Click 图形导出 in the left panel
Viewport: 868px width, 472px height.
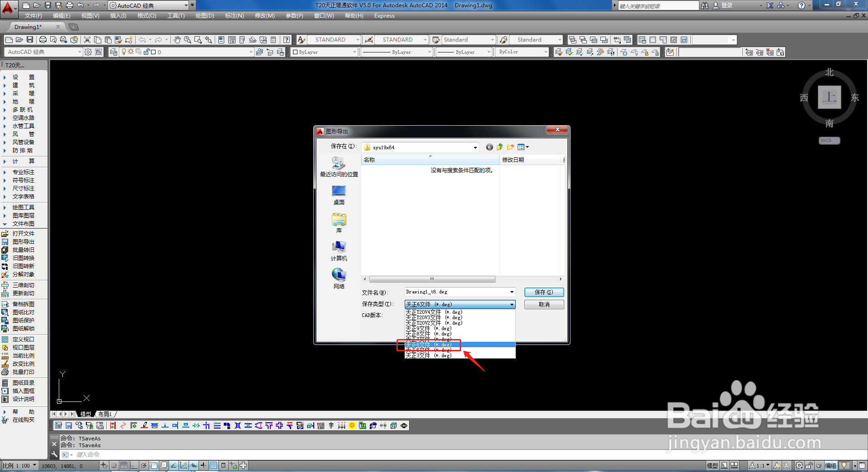point(23,242)
